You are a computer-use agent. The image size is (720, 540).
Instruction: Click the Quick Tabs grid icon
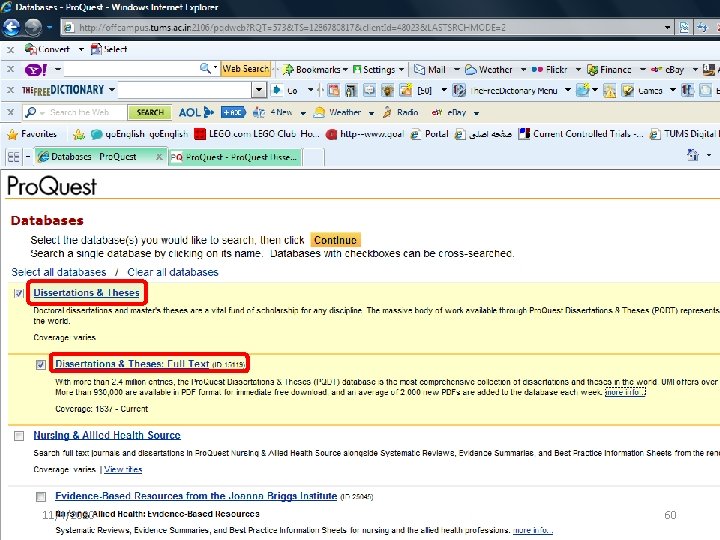click(14, 157)
